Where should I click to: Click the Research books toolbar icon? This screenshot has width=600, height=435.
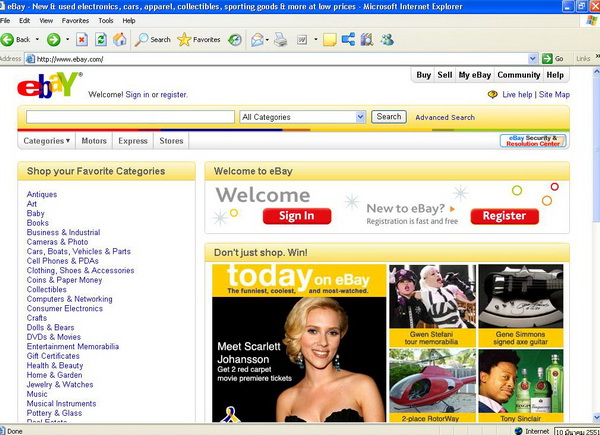tap(367, 39)
